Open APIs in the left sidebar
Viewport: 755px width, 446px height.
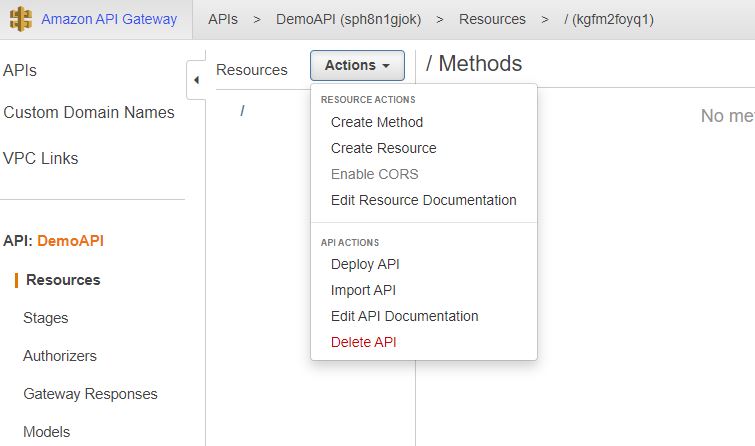point(20,70)
